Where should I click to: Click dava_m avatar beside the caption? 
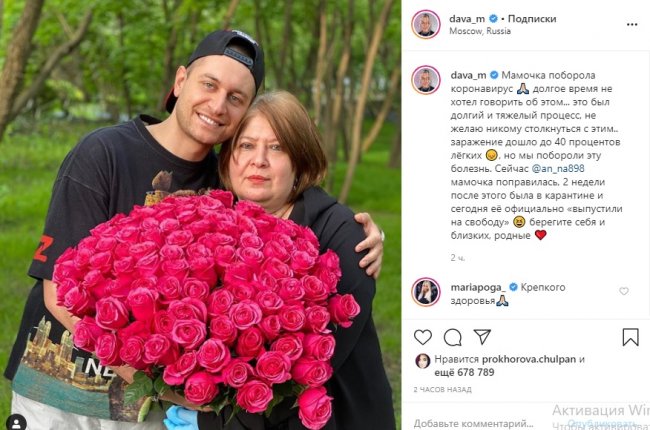click(427, 81)
